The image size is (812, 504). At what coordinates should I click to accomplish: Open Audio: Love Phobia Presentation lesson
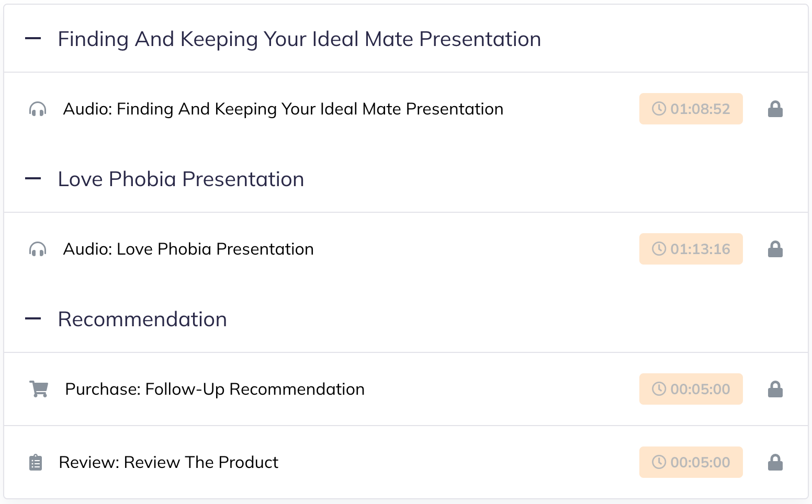coord(188,249)
